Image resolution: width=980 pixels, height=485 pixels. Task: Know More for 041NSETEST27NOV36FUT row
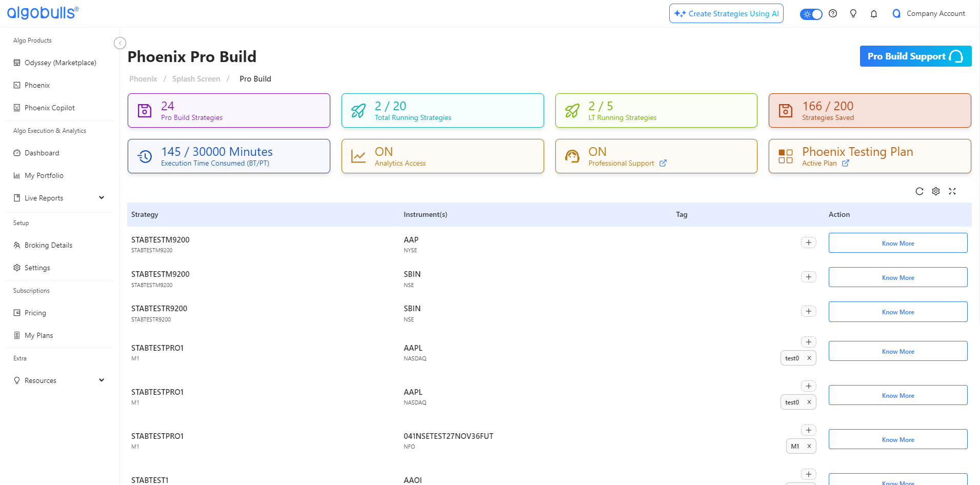click(x=898, y=439)
